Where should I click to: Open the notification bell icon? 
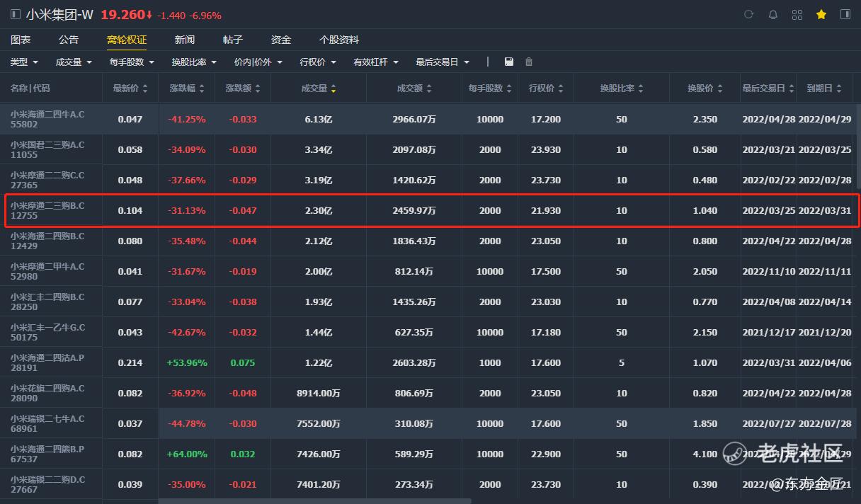[x=773, y=14]
